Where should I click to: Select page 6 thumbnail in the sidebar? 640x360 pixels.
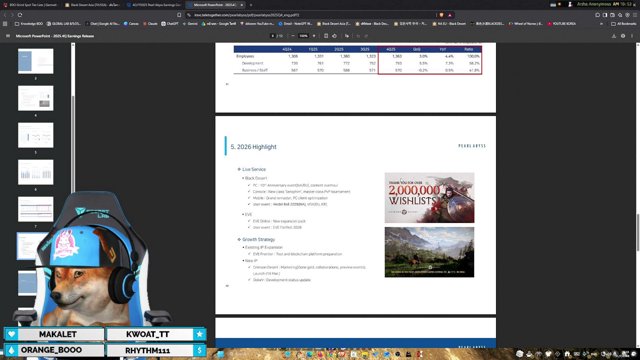coord(36,172)
